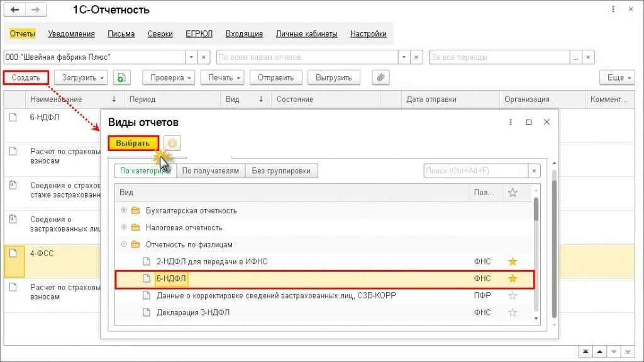Viewport: 644px width, 362px height.
Task: Jump to the list's last row button
Action: click(x=628, y=352)
